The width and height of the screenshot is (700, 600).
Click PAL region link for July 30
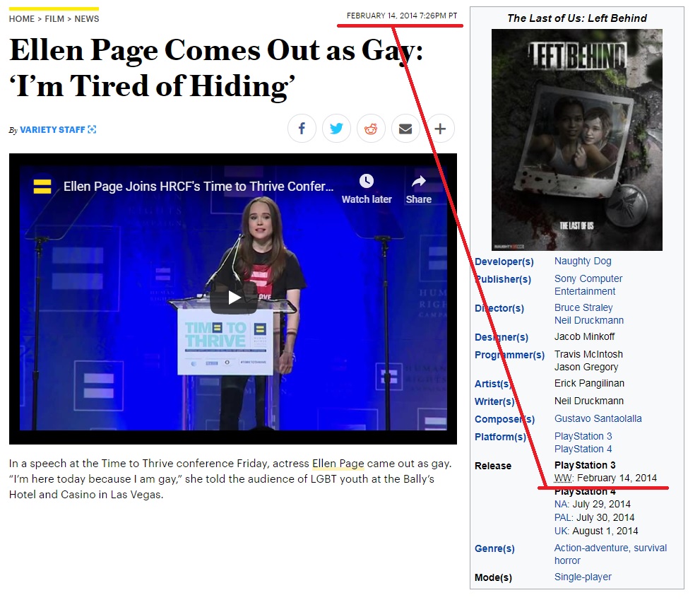564,517
